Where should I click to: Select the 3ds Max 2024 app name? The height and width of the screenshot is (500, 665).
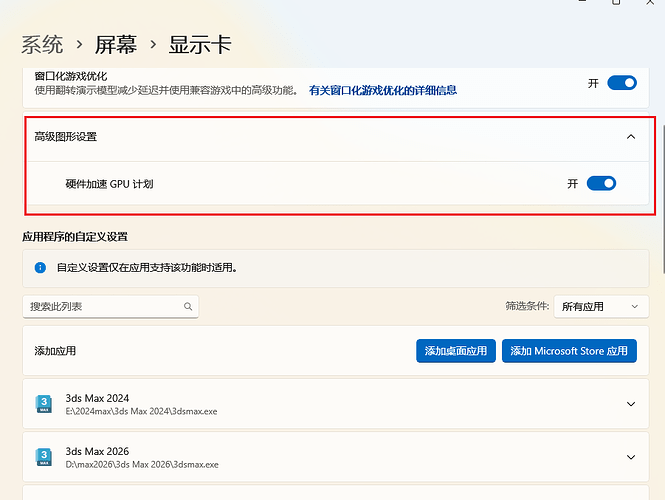tap(97, 398)
